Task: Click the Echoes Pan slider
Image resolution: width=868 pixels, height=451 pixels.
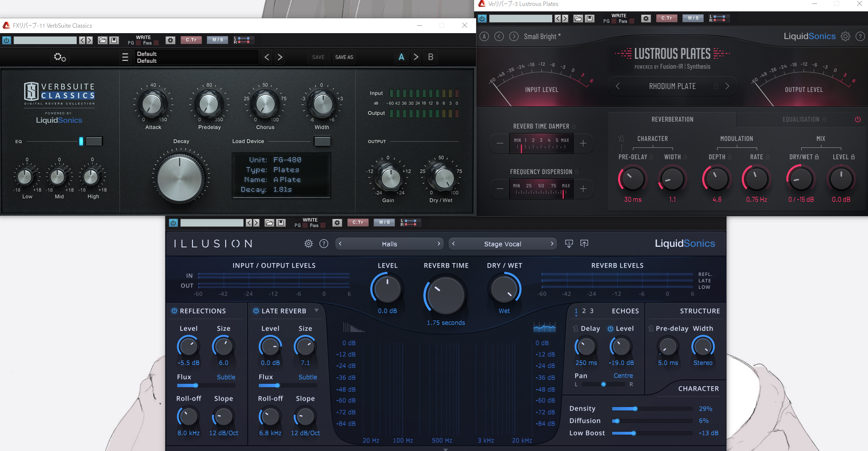Action: (x=603, y=384)
